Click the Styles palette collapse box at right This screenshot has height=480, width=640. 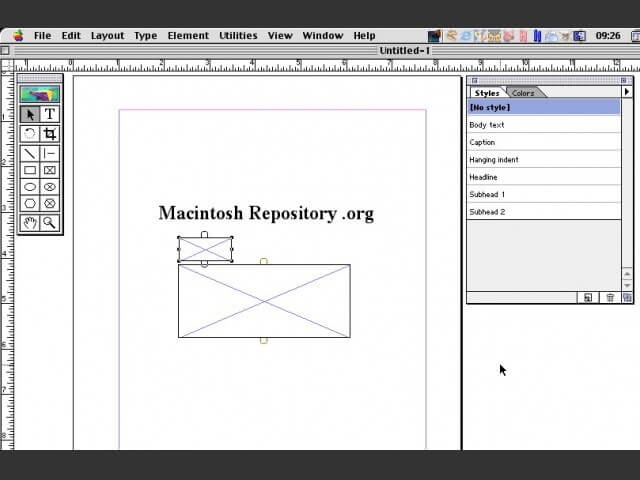click(624, 80)
